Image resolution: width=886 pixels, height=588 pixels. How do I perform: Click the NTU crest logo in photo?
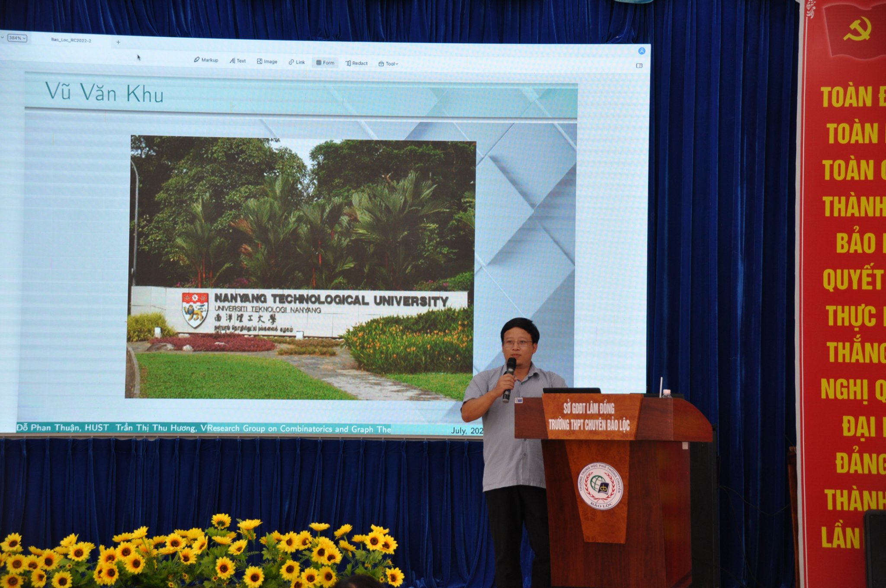(195, 310)
